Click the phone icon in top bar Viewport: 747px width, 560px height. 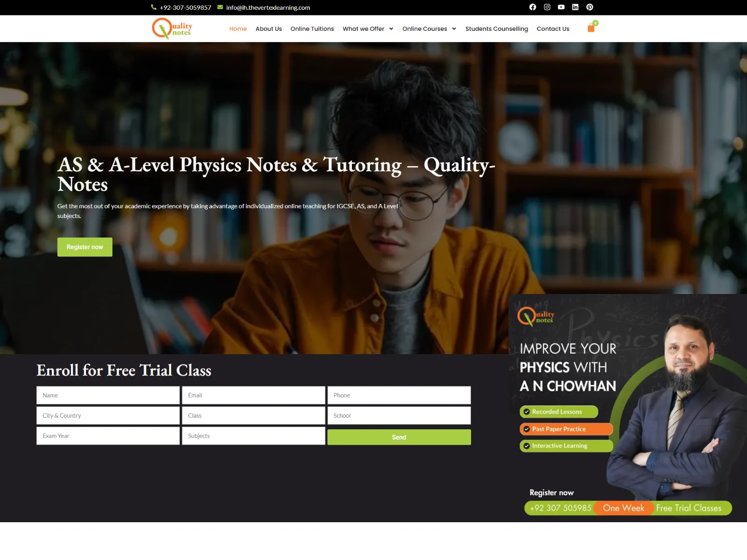pos(154,7)
